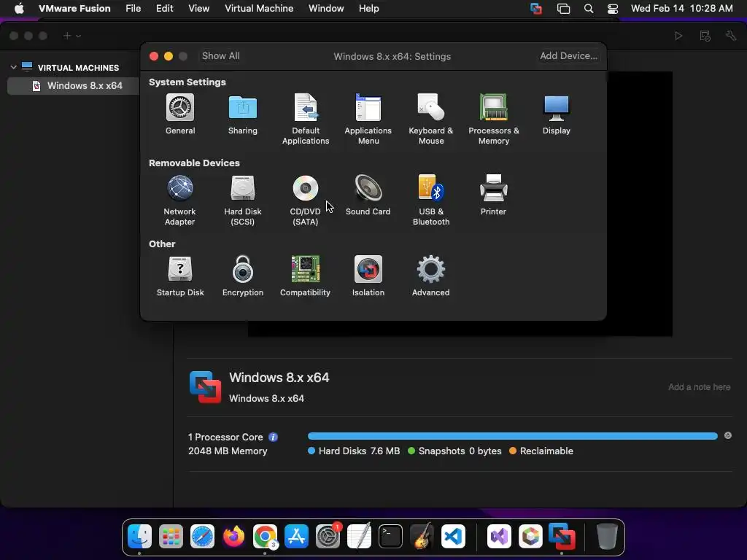Screen dimensions: 747x560
Task: Open Applications Menu settings
Action: tap(368, 119)
